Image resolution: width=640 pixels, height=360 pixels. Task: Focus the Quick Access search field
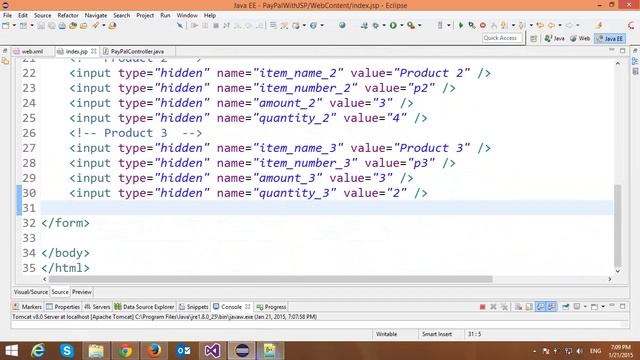tap(502, 38)
